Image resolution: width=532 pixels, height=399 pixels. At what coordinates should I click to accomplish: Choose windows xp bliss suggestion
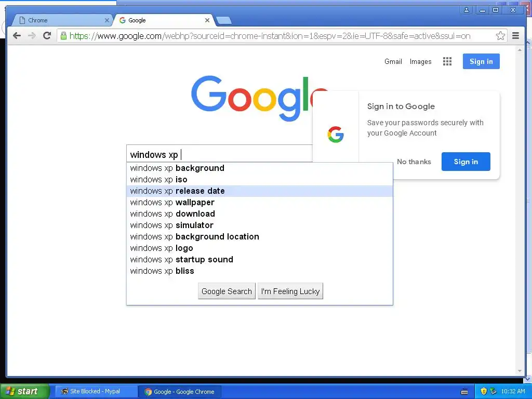click(260, 271)
